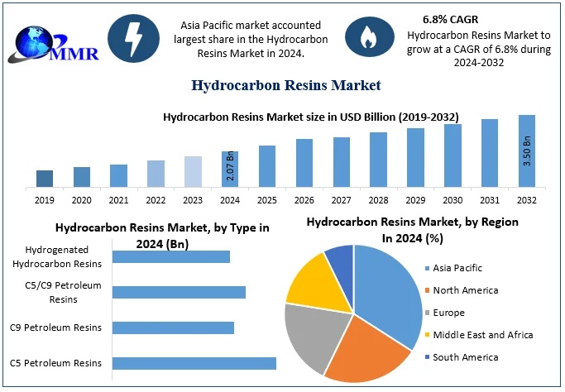
Task: Click the "Asia Pacific" legend label
Action: click(x=457, y=268)
